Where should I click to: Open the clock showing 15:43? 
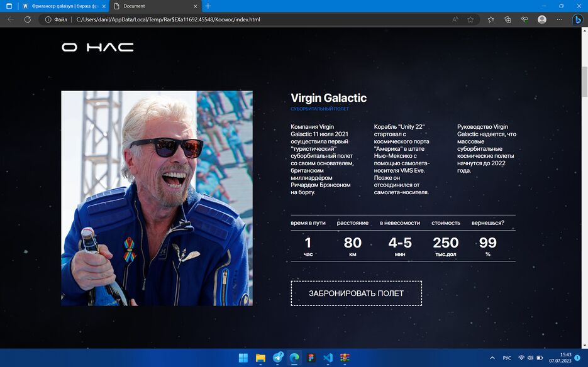(x=560, y=358)
